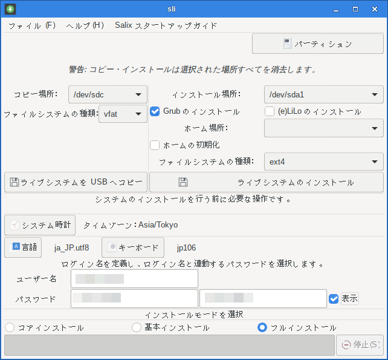Open the ファイル (F) menu
This screenshot has width=388, height=360.
click(32, 26)
